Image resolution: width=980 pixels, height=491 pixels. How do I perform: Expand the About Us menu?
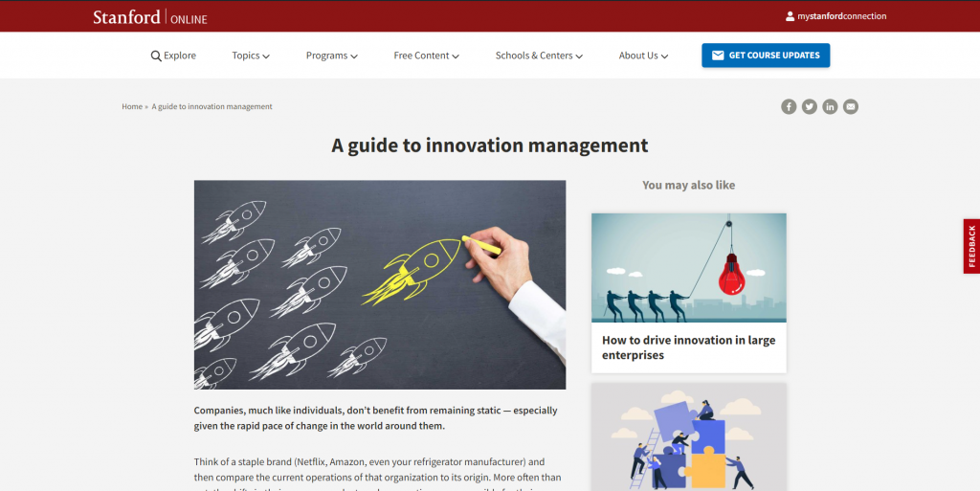click(643, 56)
